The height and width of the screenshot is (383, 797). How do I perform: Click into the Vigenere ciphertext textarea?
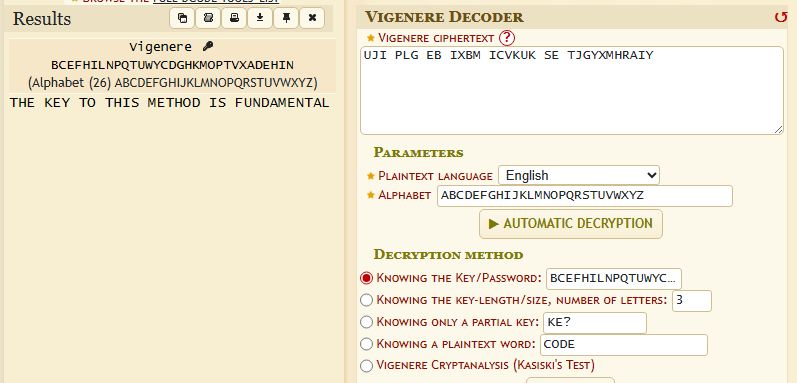tap(572, 90)
